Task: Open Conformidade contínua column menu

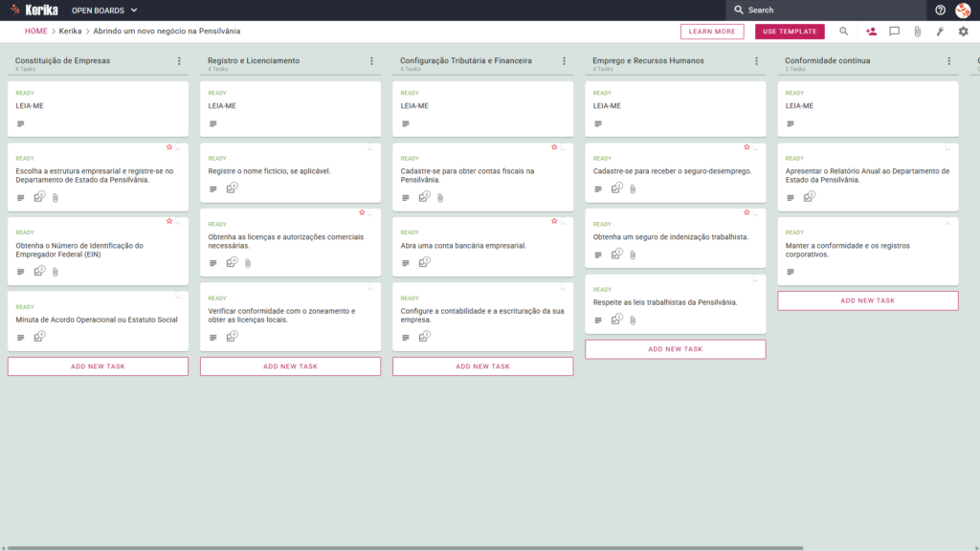Action: point(949,61)
